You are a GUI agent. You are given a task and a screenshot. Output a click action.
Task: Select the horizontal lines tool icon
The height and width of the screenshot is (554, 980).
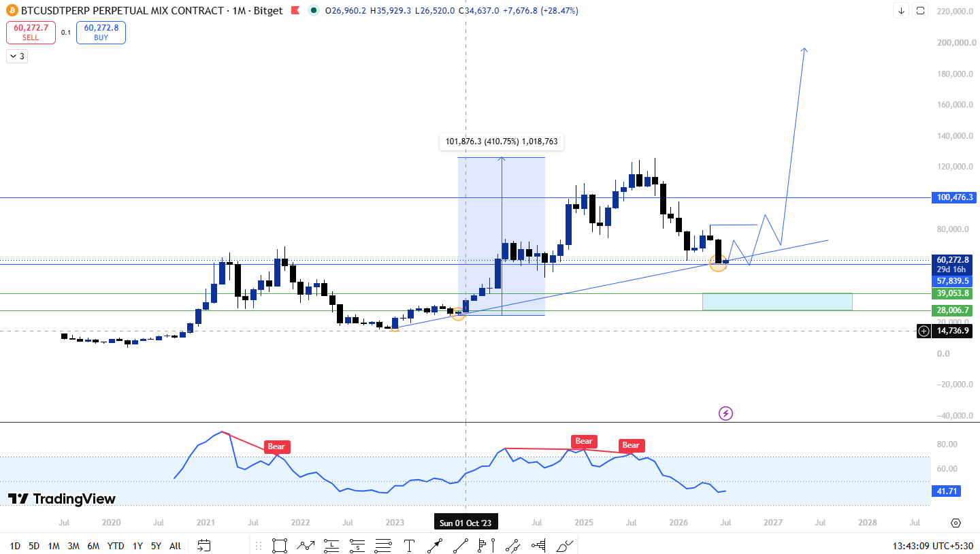coord(383,545)
